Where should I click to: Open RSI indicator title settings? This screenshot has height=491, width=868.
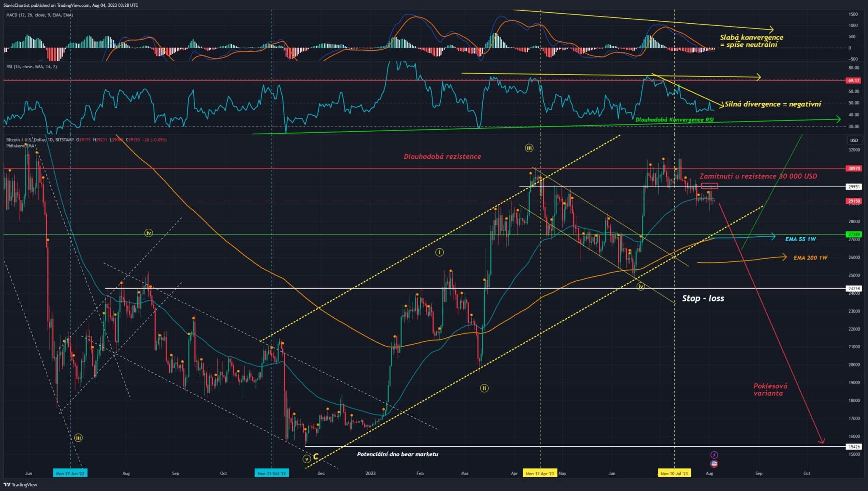point(31,67)
